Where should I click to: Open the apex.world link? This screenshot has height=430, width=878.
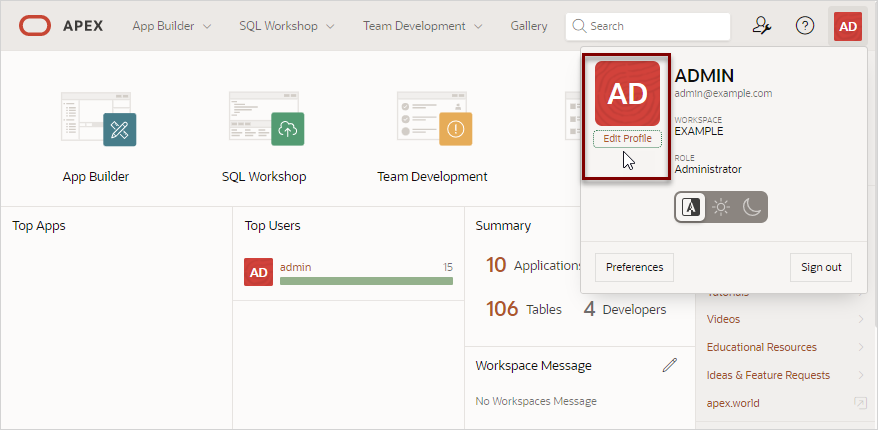click(733, 403)
